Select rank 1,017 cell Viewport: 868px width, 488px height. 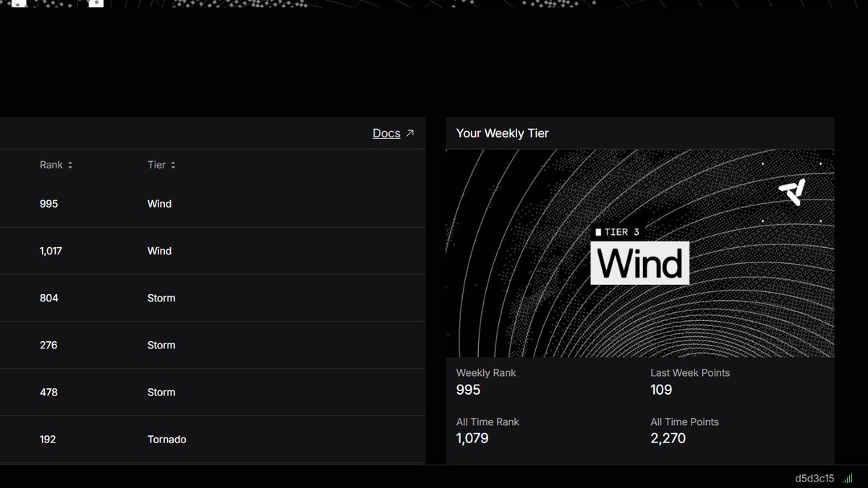click(51, 251)
